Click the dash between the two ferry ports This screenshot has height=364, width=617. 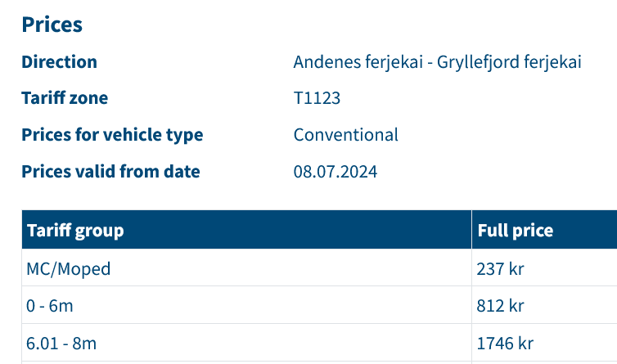click(x=431, y=63)
